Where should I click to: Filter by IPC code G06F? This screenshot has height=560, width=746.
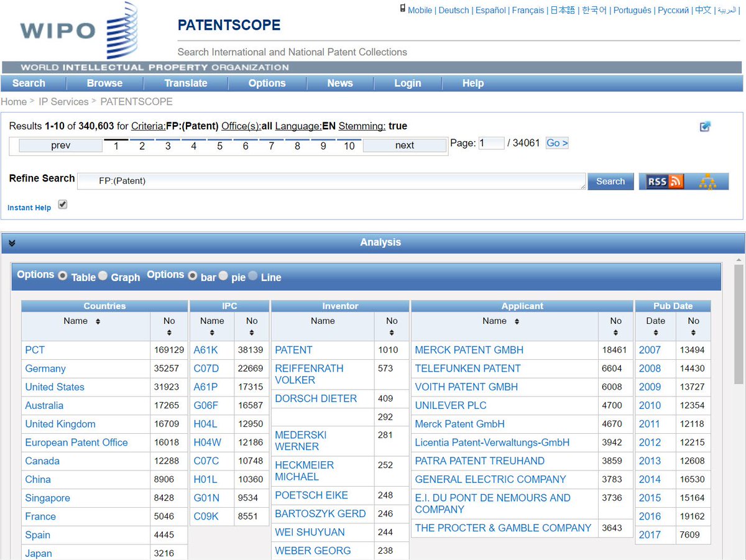pyautogui.click(x=206, y=405)
